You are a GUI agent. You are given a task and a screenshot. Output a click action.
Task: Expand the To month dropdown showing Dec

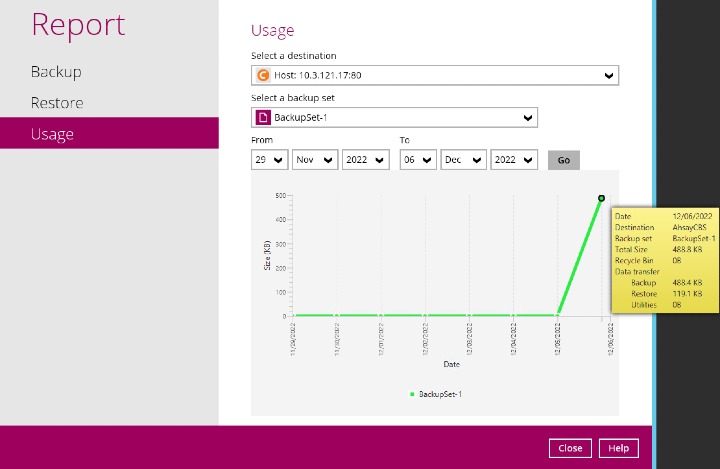pos(463,160)
